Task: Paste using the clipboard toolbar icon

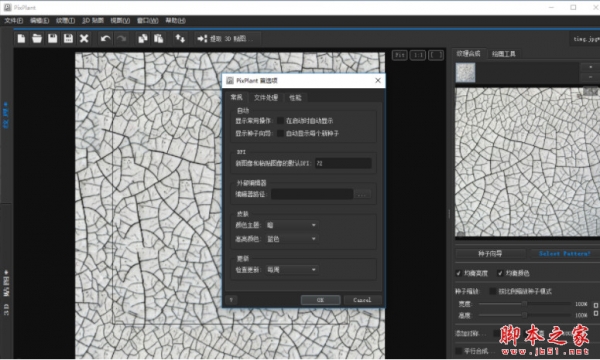Action: click(x=158, y=38)
